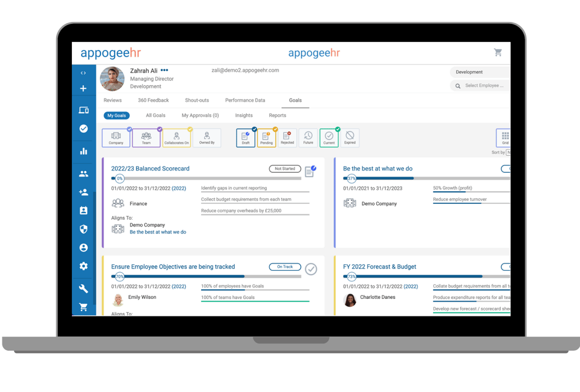
Task: Open the Development dropdown
Action: click(480, 72)
